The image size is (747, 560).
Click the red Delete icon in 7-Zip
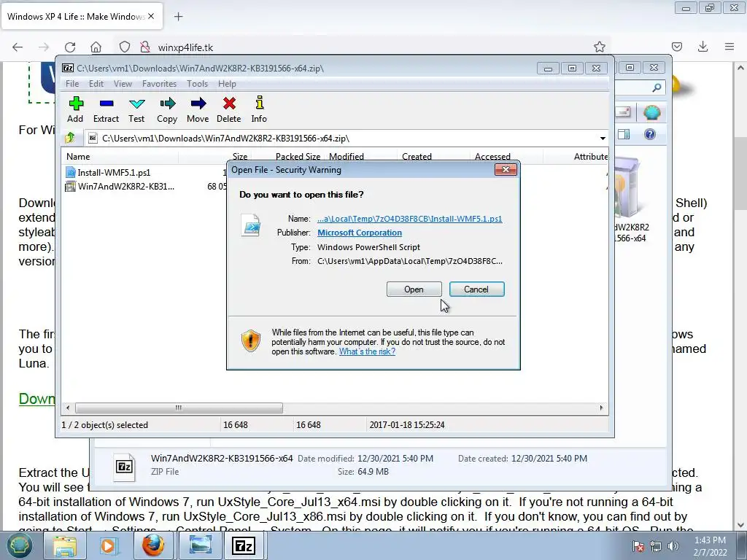coord(228,110)
